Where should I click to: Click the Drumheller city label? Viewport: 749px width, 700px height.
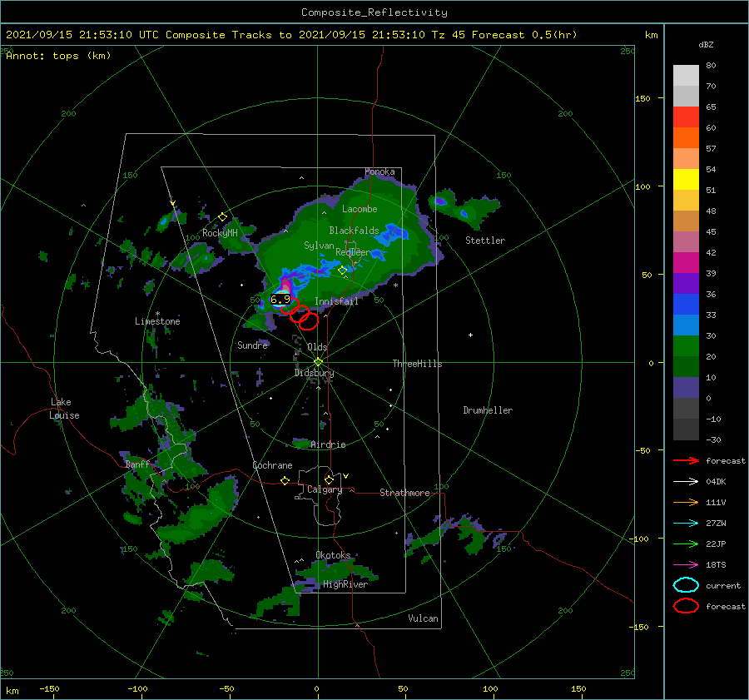pyautogui.click(x=488, y=410)
